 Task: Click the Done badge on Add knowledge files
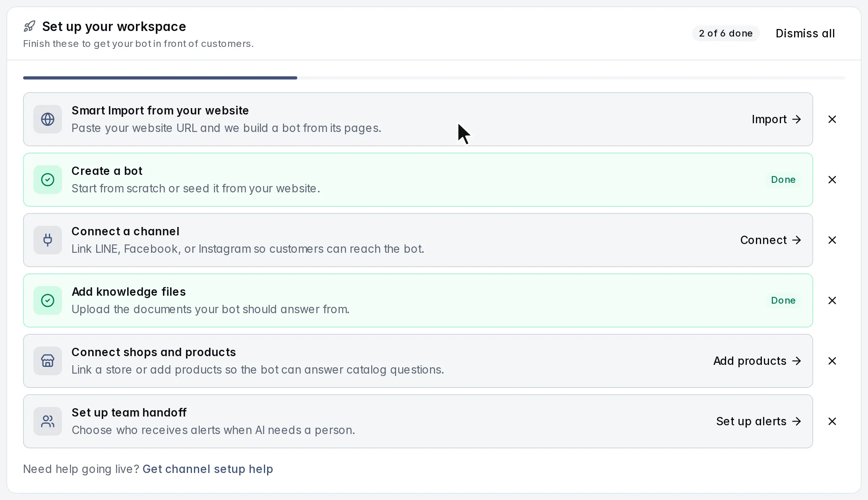click(783, 300)
